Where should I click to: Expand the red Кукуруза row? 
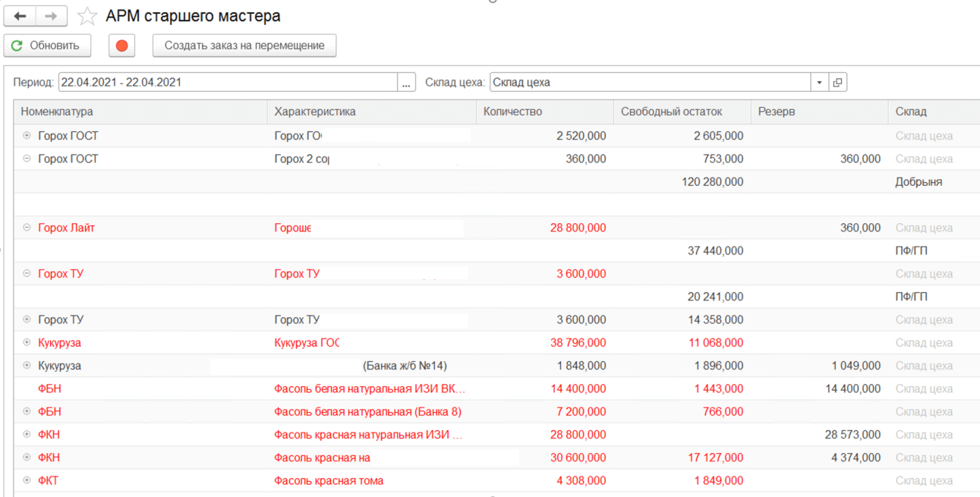(27, 343)
